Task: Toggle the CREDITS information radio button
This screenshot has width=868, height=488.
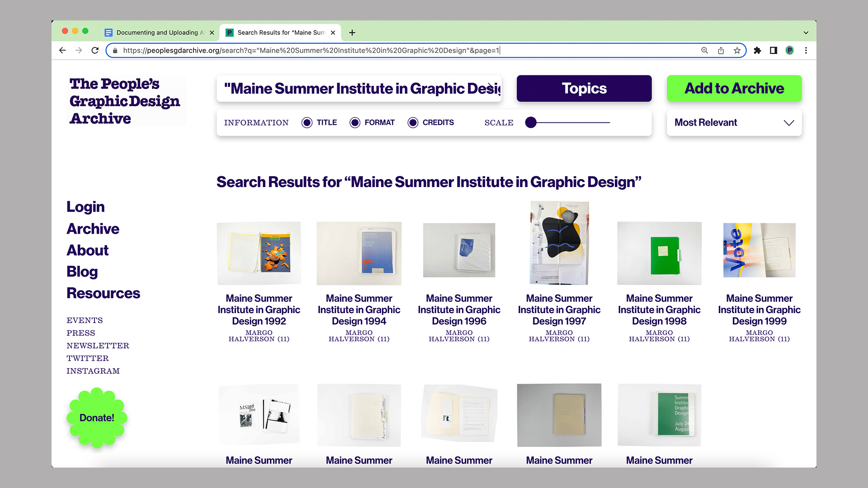Action: [x=413, y=122]
